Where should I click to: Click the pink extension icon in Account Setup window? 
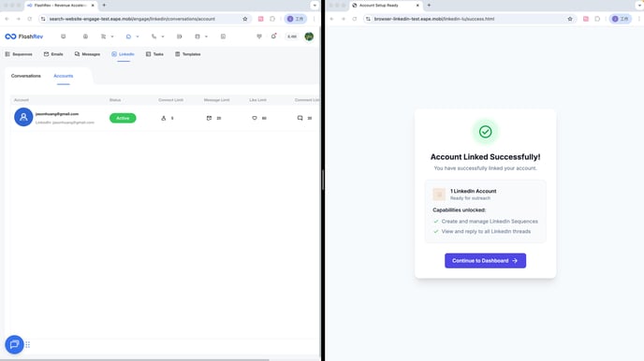pyautogui.click(x=586, y=19)
